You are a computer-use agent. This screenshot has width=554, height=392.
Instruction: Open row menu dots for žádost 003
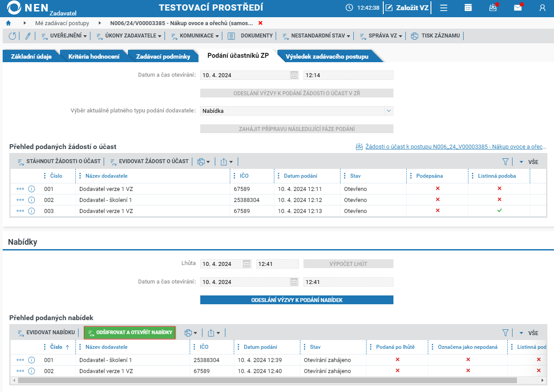pyautogui.click(x=20, y=211)
